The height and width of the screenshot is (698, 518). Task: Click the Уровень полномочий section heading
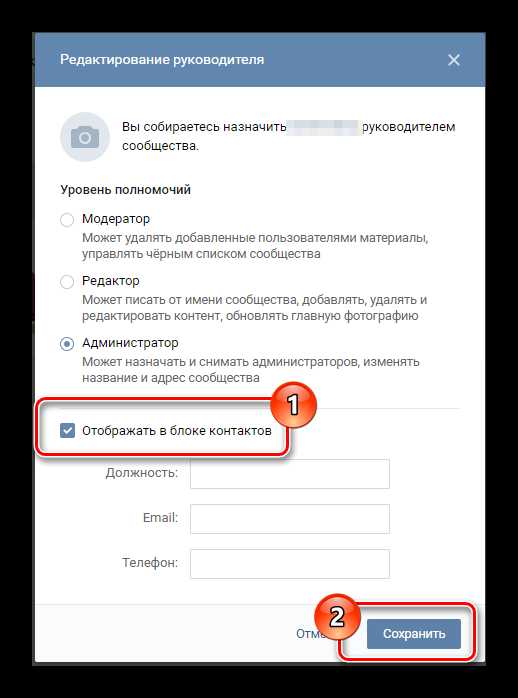[x=125, y=190]
